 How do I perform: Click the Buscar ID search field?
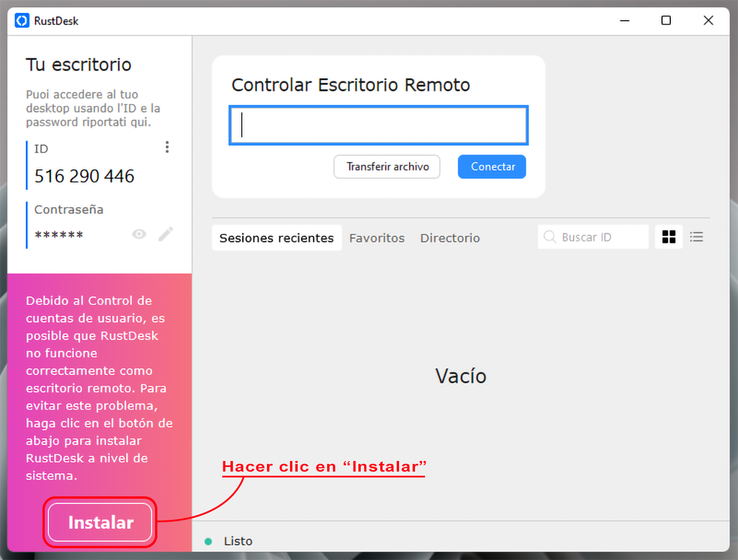(x=593, y=237)
